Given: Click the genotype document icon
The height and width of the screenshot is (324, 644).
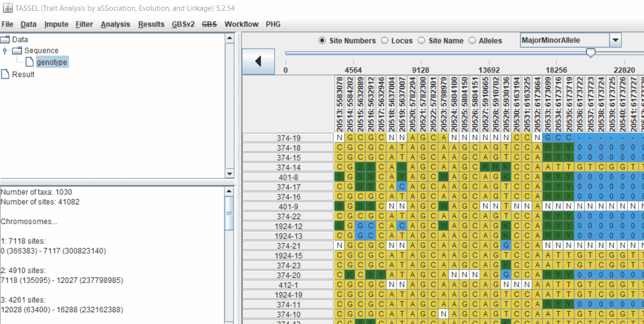Looking at the screenshot, I should pyautogui.click(x=30, y=62).
